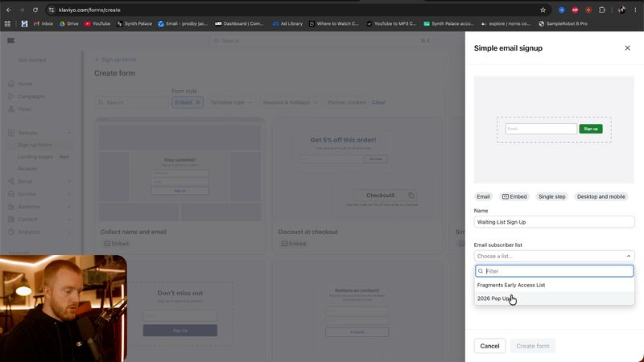Open the Synth Palace bookmark
This screenshot has height=362, width=644.
click(x=134, y=24)
